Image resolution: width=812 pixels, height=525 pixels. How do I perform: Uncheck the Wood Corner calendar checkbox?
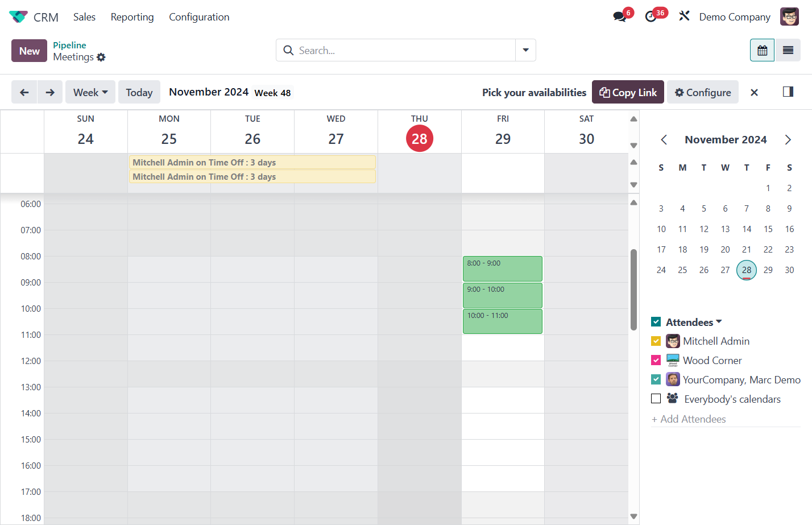[656, 361]
